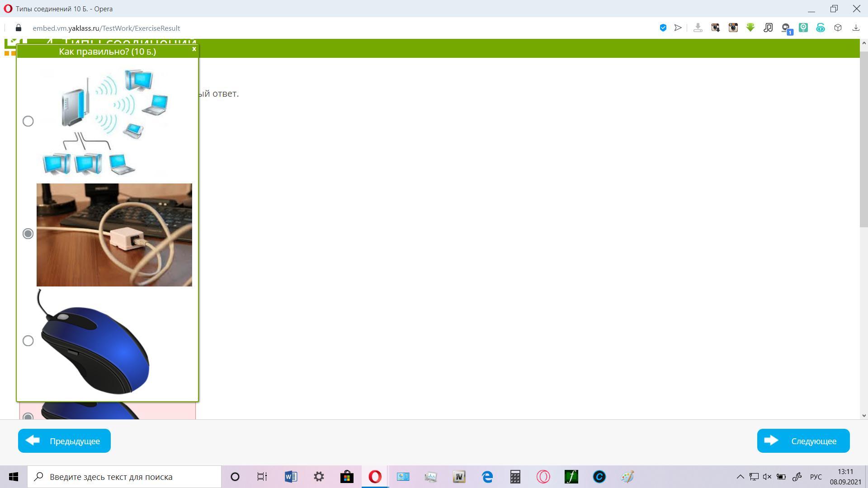868x488 pixels.
Task: Click the teal square extension icon
Action: point(803,28)
